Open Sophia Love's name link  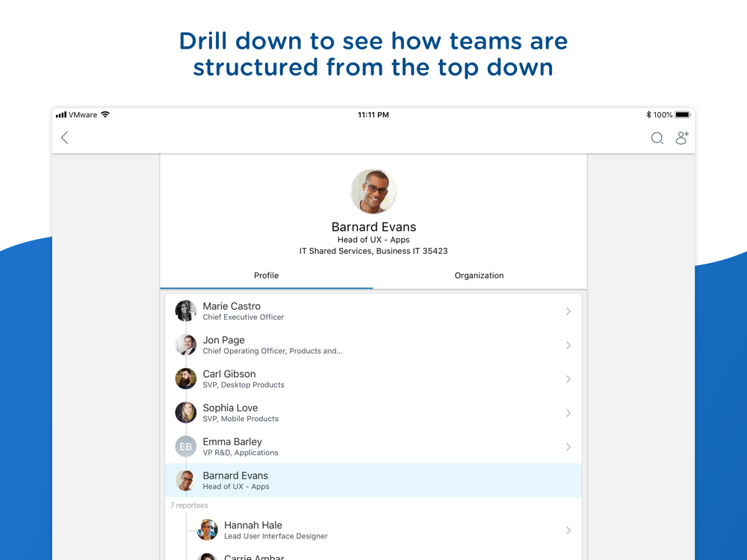230,408
